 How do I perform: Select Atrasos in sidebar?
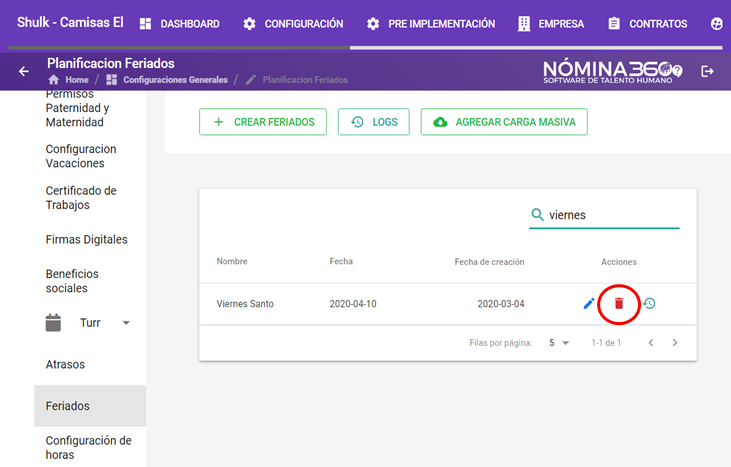[x=65, y=364]
